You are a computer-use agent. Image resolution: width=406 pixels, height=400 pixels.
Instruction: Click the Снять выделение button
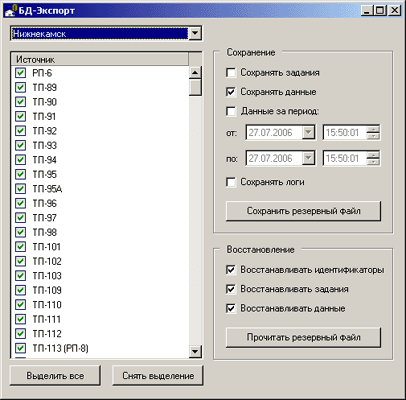(158, 376)
